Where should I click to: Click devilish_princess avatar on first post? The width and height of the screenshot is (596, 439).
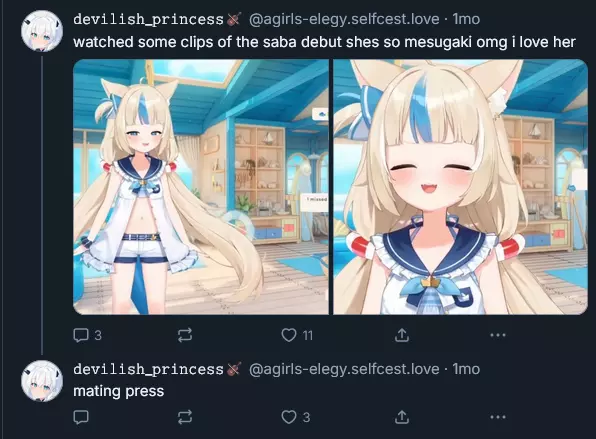(x=42, y=31)
